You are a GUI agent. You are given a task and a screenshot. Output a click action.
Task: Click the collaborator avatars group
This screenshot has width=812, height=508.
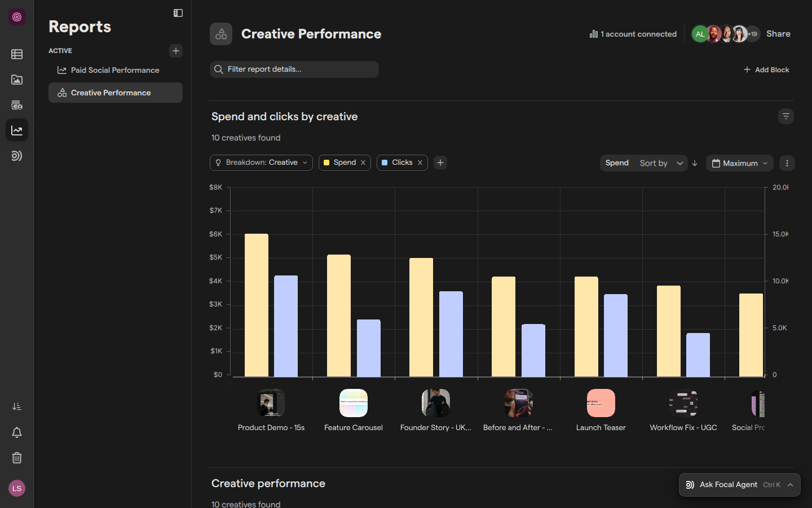pos(726,34)
